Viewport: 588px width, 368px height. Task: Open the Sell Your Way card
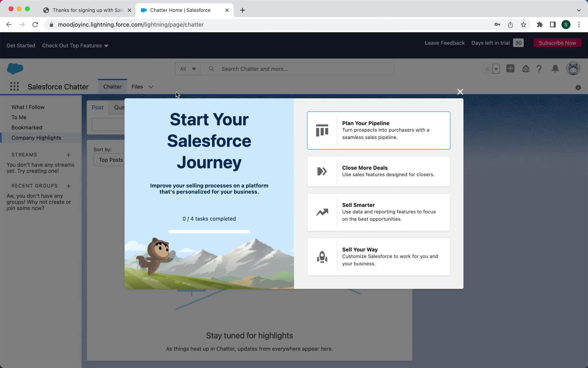point(379,257)
